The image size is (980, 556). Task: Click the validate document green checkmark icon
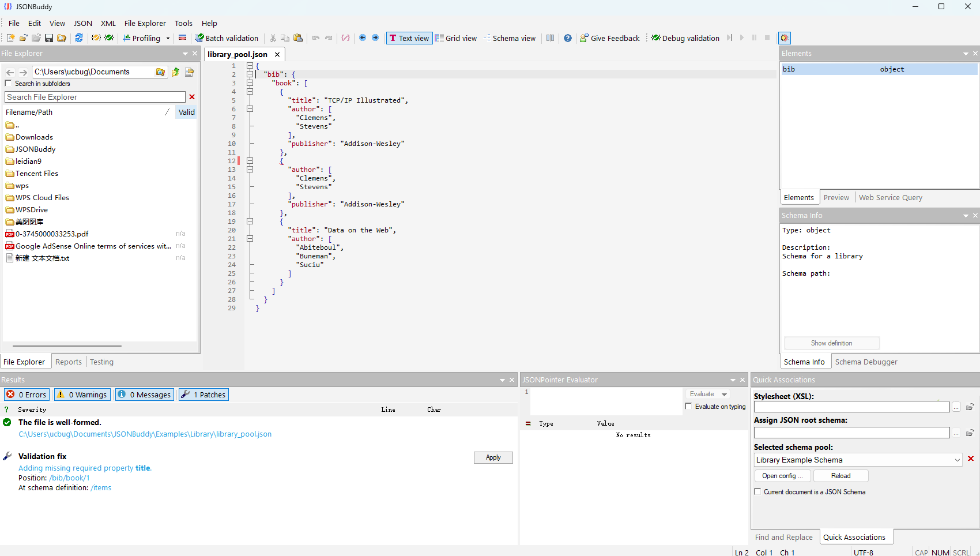click(109, 38)
